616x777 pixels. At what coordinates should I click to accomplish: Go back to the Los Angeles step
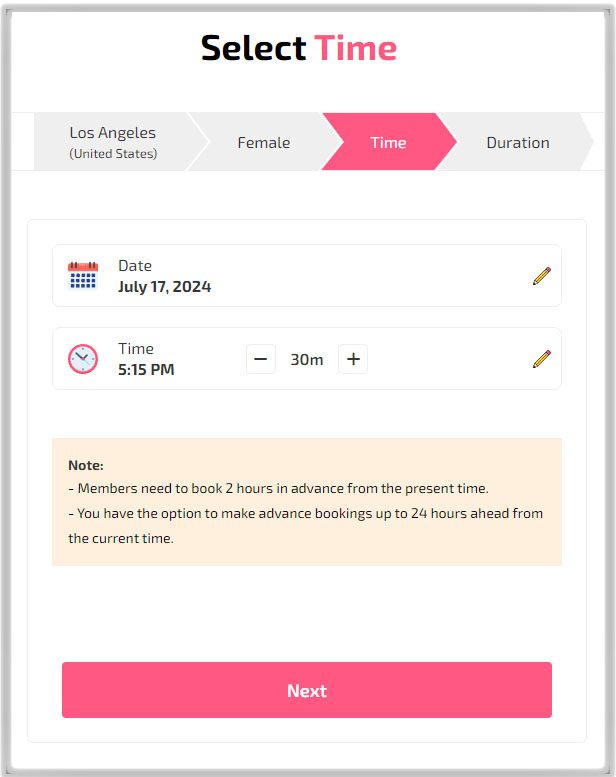[112, 142]
